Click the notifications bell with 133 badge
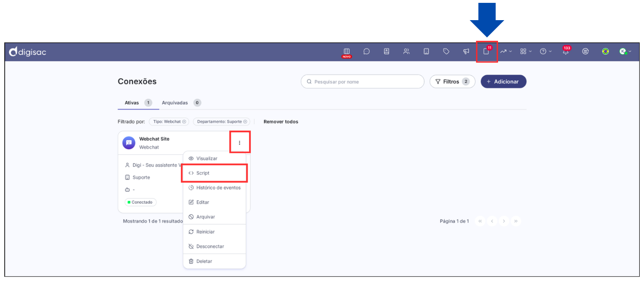Image resolution: width=644 pixels, height=281 pixels. click(x=566, y=52)
